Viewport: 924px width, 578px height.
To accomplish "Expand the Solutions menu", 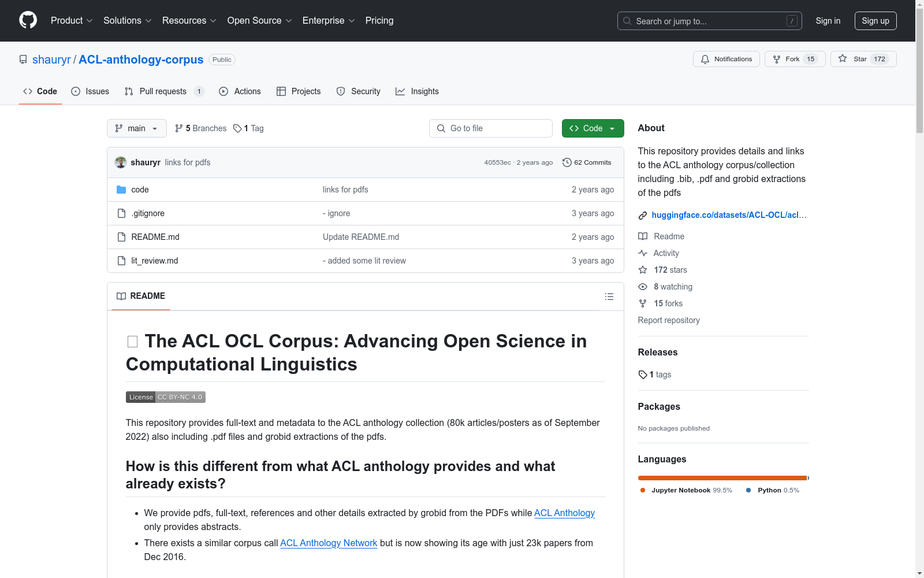I will pos(128,21).
